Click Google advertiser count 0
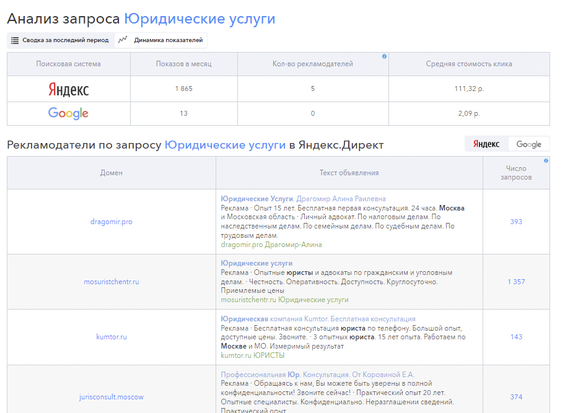Image resolution: width=565 pixels, height=413 pixels. [313, 114]
